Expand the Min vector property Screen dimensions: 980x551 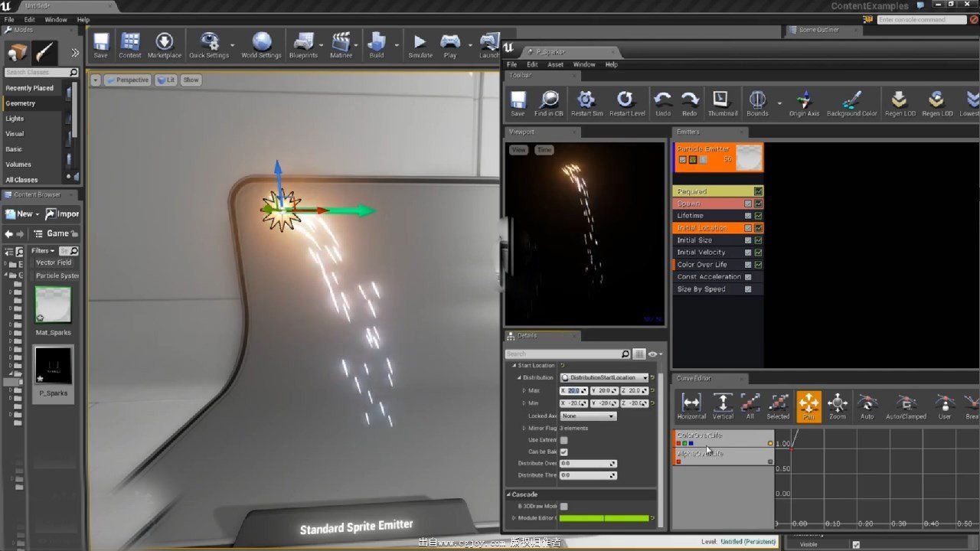524,403
